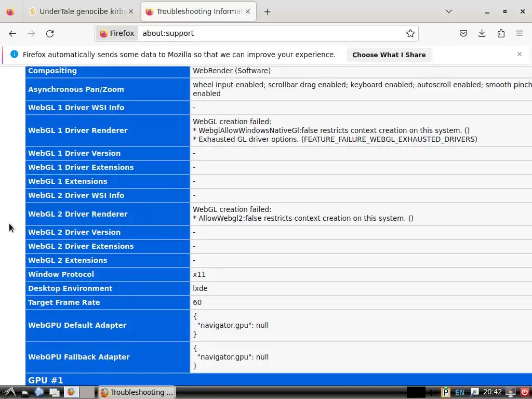Click the Target Frame Rate label
This screenshot has height=399, width=532.
(x=64, y=303)
